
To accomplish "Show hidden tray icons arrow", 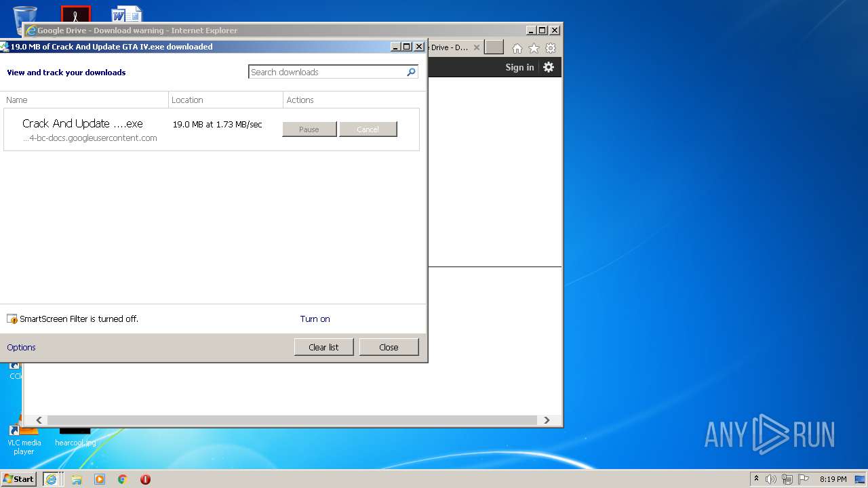I will click(756, 479).
